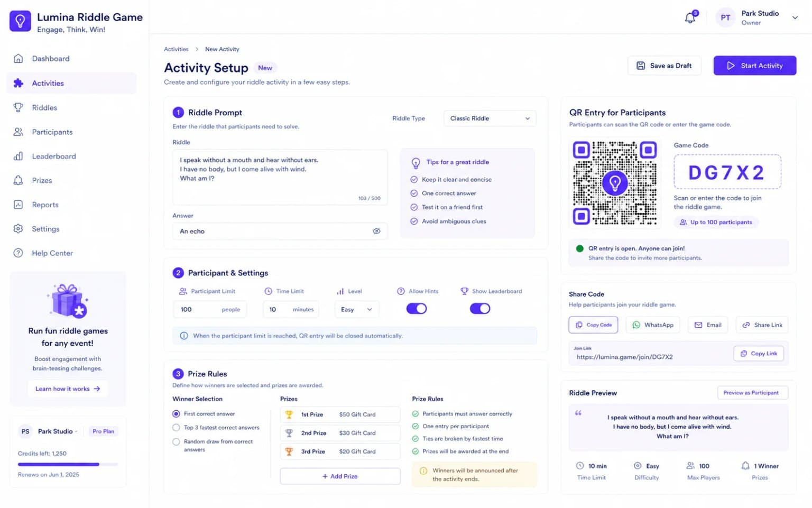Select Top 3 fastest correct answers

176,428
